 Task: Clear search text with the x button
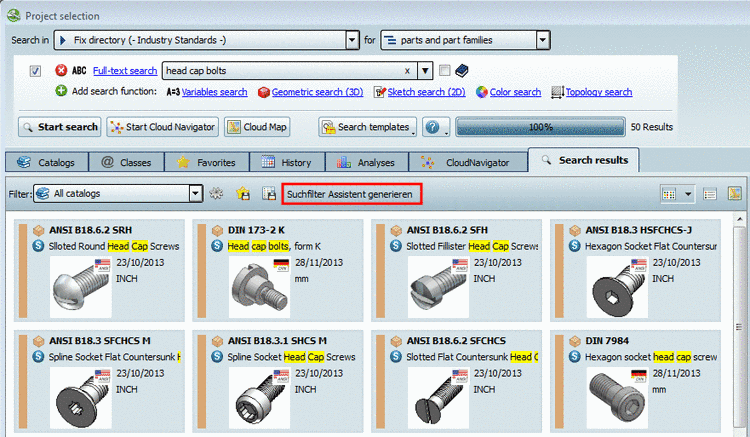(407, 71)
